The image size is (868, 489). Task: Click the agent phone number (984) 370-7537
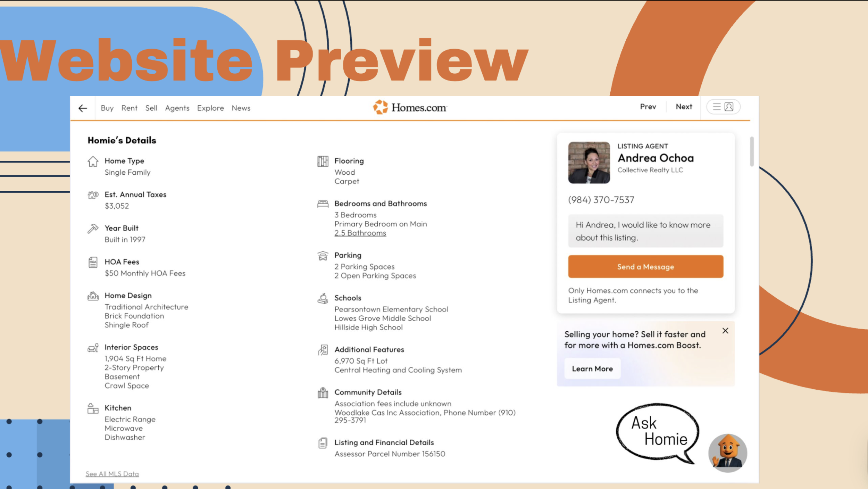pos(601,200)
